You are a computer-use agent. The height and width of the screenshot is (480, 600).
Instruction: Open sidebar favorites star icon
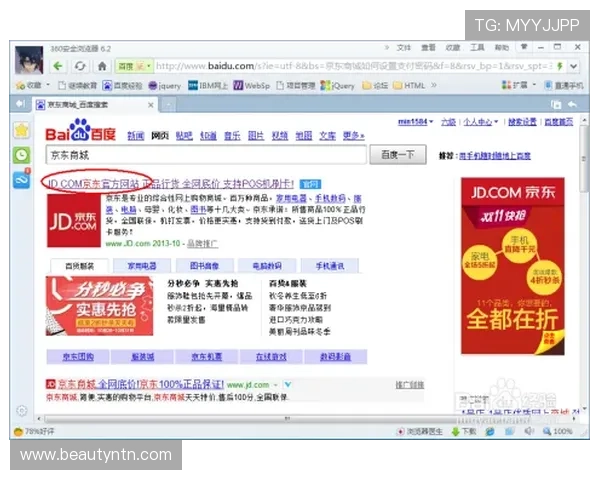tap(22, 131)
